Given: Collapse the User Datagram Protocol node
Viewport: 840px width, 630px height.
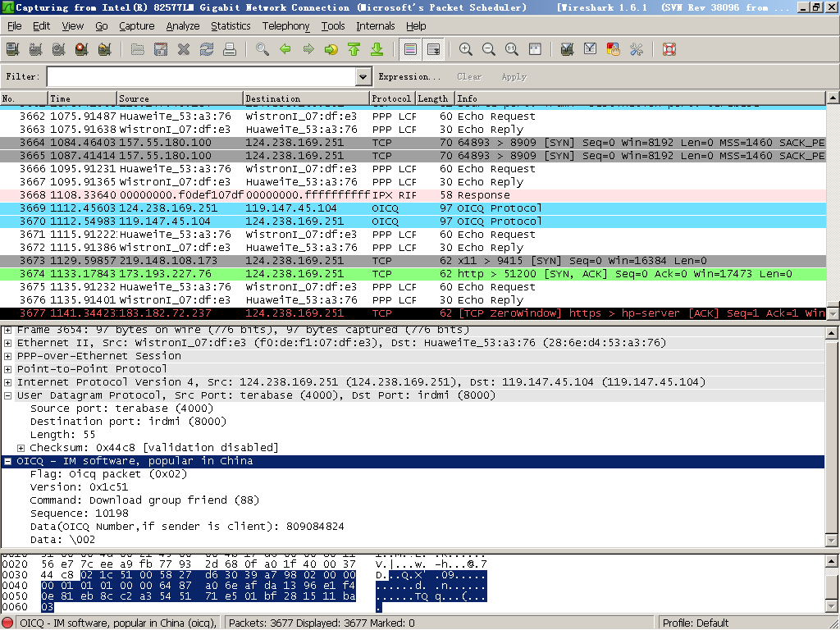Looking at the screenshot, I should point(8,395).
